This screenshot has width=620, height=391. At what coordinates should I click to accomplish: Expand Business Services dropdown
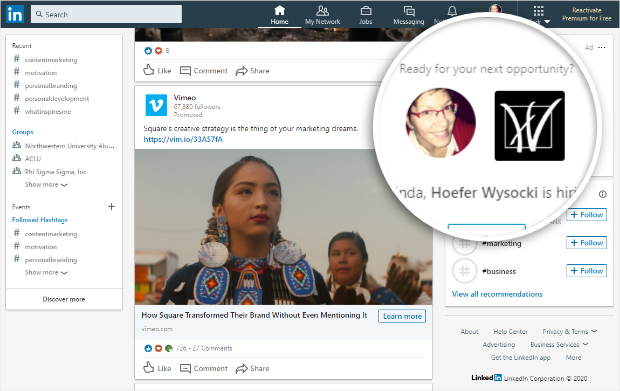point(559,344)
